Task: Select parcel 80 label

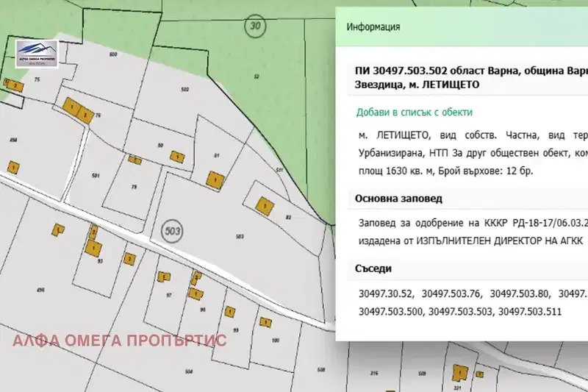Action: 160,145
